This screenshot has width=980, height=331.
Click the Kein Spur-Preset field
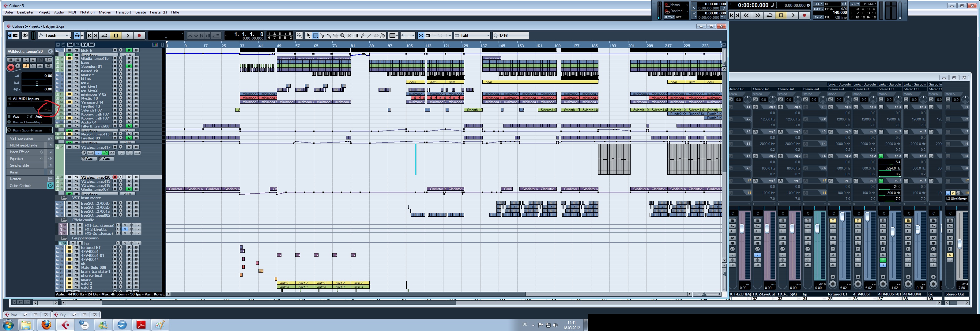(x=27, y=130)
